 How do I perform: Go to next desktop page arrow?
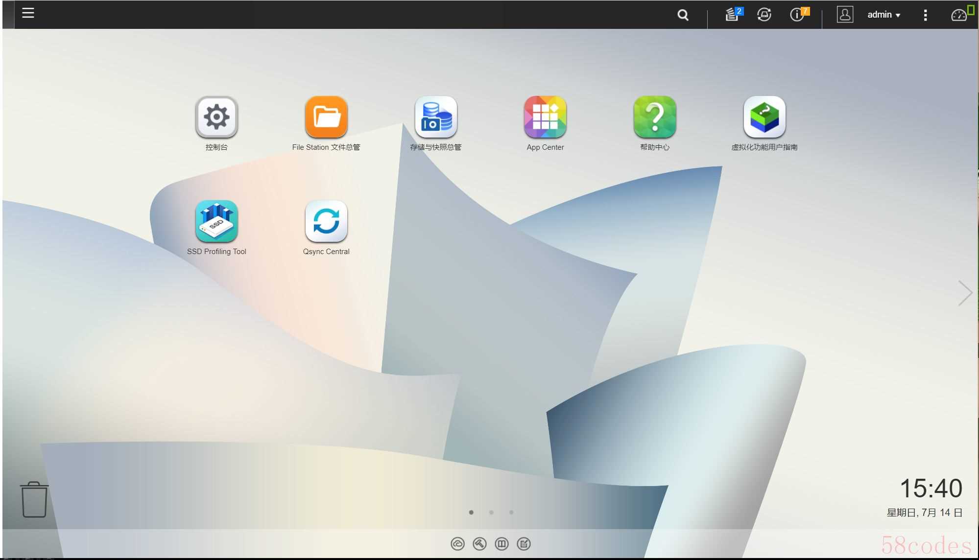[x=965, y=293]
